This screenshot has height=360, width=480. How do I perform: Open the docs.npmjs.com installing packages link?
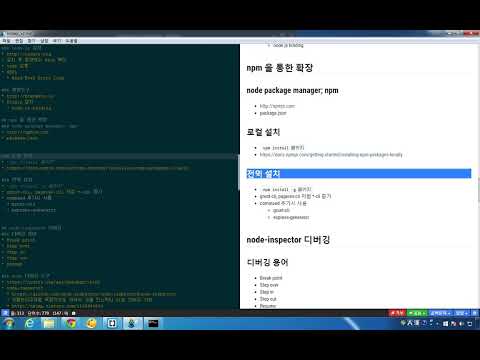pyautogui.click(x=331, y=155)
